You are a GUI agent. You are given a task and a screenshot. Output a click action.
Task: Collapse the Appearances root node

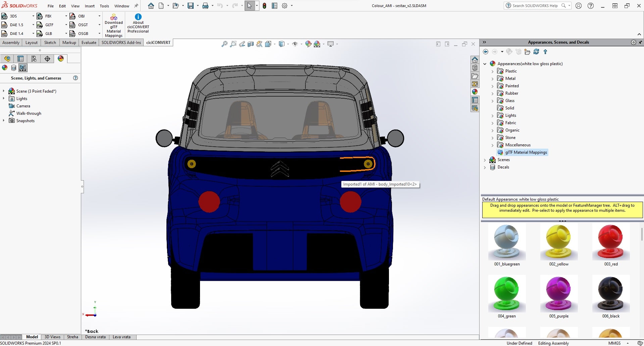[485, 64]
